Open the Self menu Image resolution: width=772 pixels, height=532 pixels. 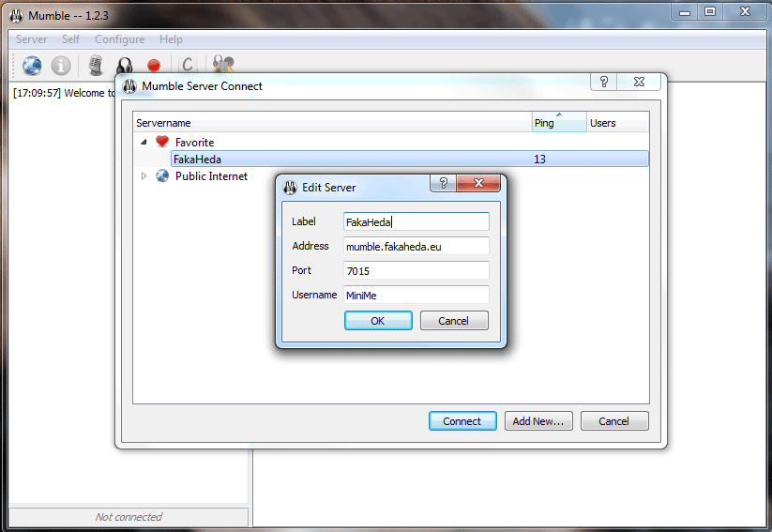click(70, 39)
